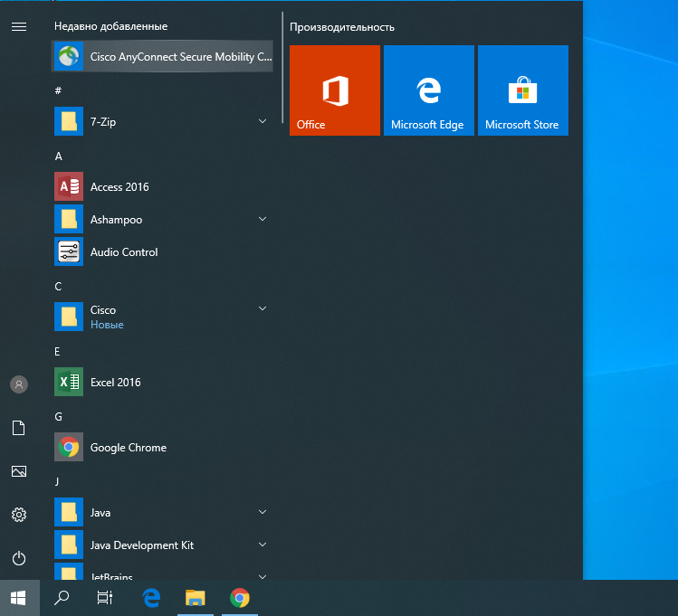Click the Java folder icon
678x616 pixels.
(69, 512)
